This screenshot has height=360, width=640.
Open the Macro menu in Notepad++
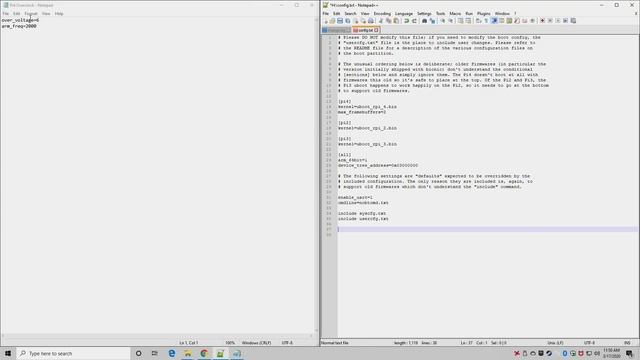pyautogui.click(x=455, y=13)
